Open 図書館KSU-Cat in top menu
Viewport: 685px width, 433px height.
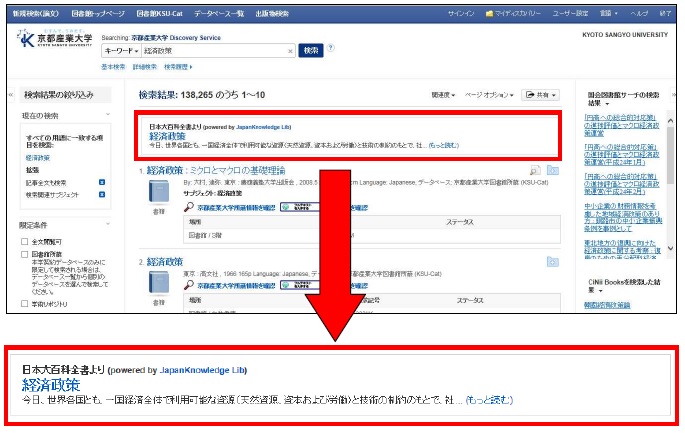[x=159, y=14]
